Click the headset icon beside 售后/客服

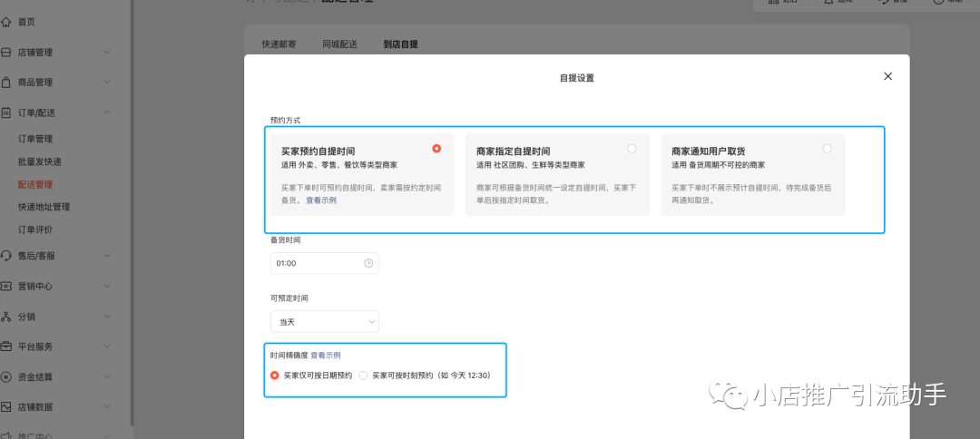[x=6, y=256]
